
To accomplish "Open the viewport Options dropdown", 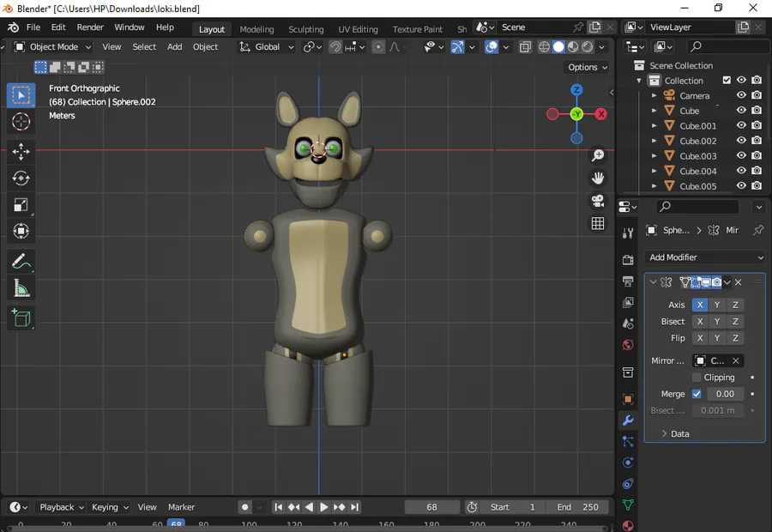I will (588, 67).
